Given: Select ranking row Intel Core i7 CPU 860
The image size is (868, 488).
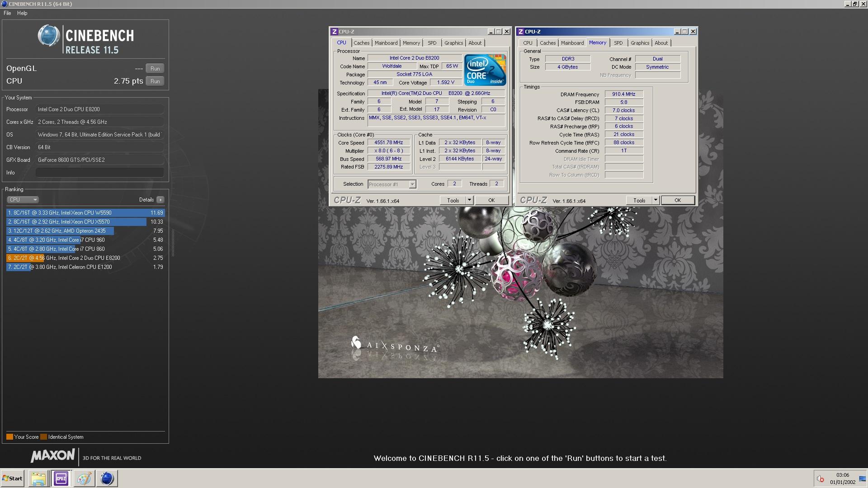Looking at the screenshot, I should click(x=85, y=249).
